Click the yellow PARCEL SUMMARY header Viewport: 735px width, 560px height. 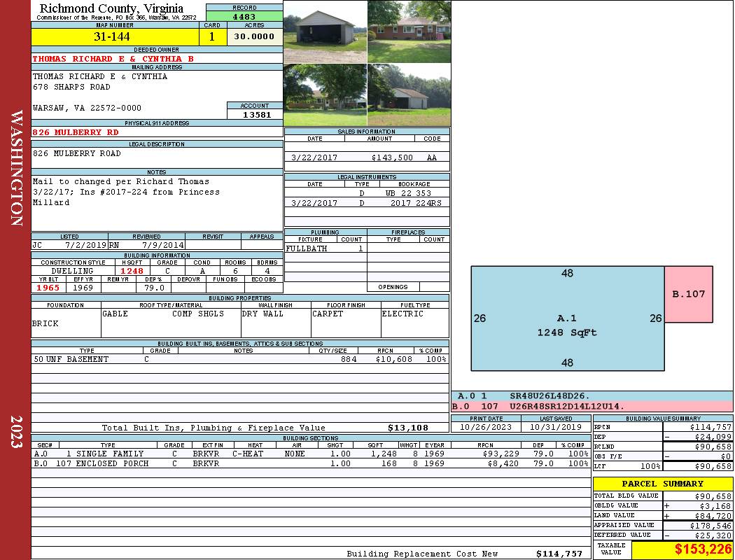662,484
